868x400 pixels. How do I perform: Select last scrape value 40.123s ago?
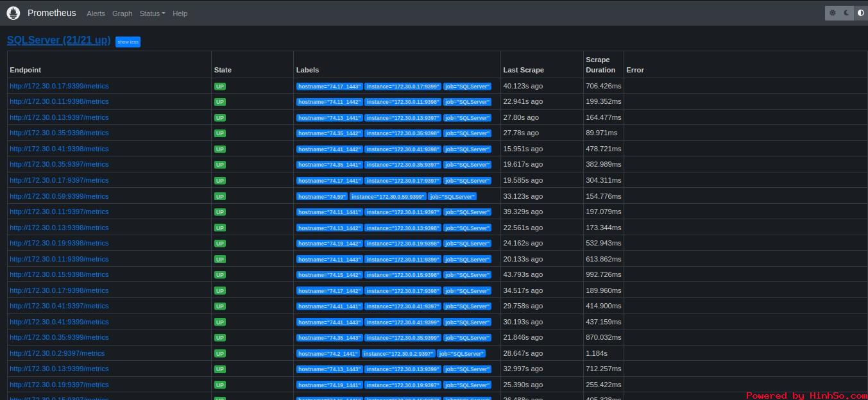pyautogui.click(x=523, y=86)
